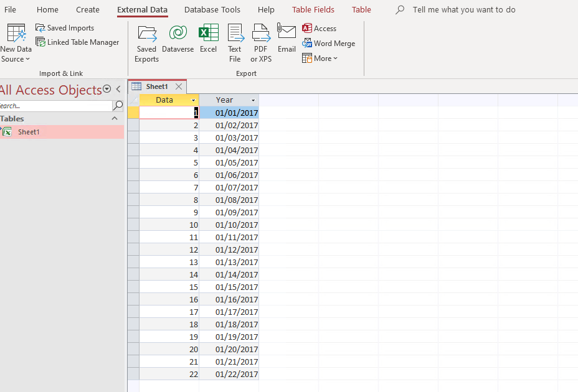The height and width of the screenshot is (392, 578).
Task: Collapse the navigation pane with shutter arrow
Action: point(118,89)
